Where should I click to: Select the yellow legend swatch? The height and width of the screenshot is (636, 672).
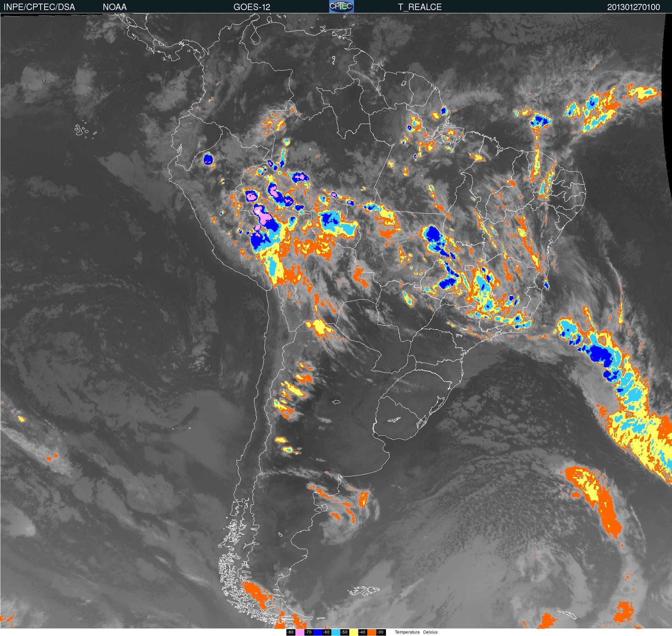354,632
